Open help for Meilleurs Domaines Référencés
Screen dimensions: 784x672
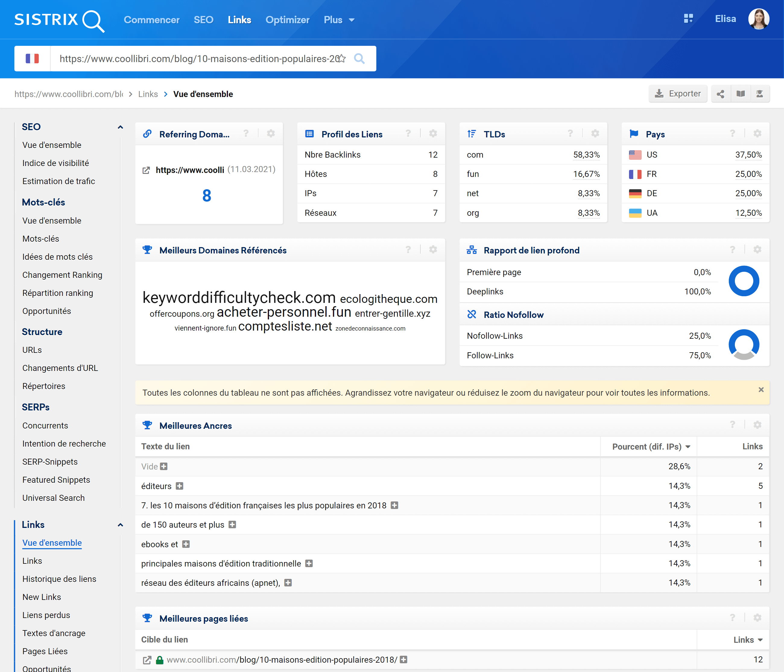coord(408,250)
